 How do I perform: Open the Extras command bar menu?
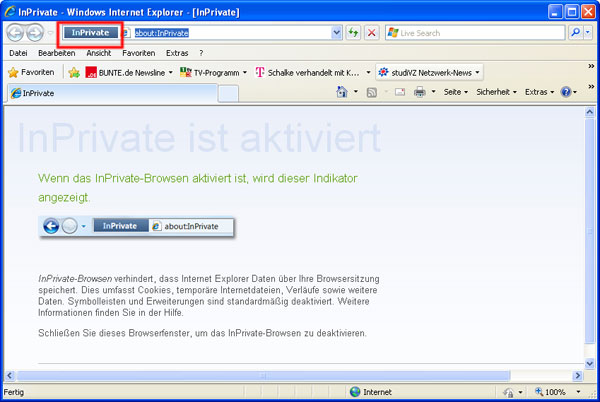tap(539, 92)
